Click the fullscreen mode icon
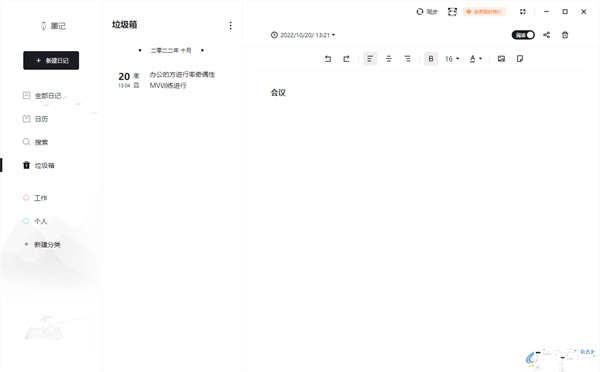600x372 pixels. [523, 12]
